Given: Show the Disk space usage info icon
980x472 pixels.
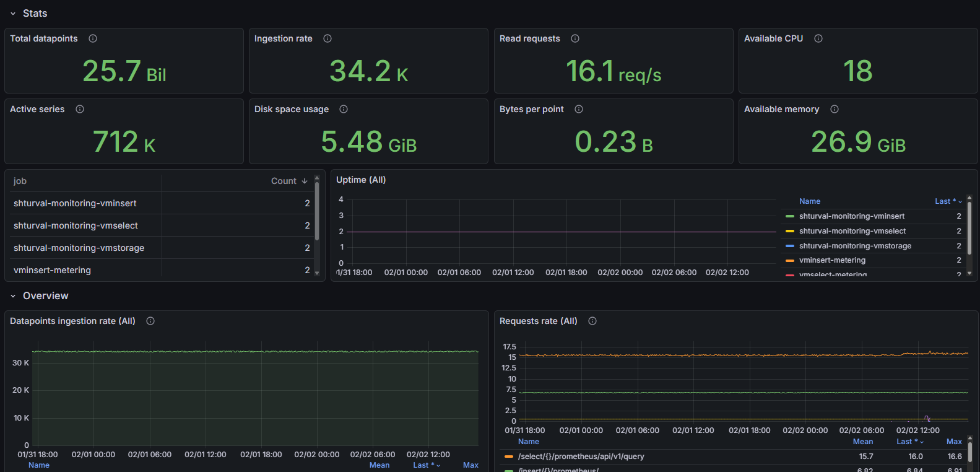Looking at the screenshot, I should (344, 109).
